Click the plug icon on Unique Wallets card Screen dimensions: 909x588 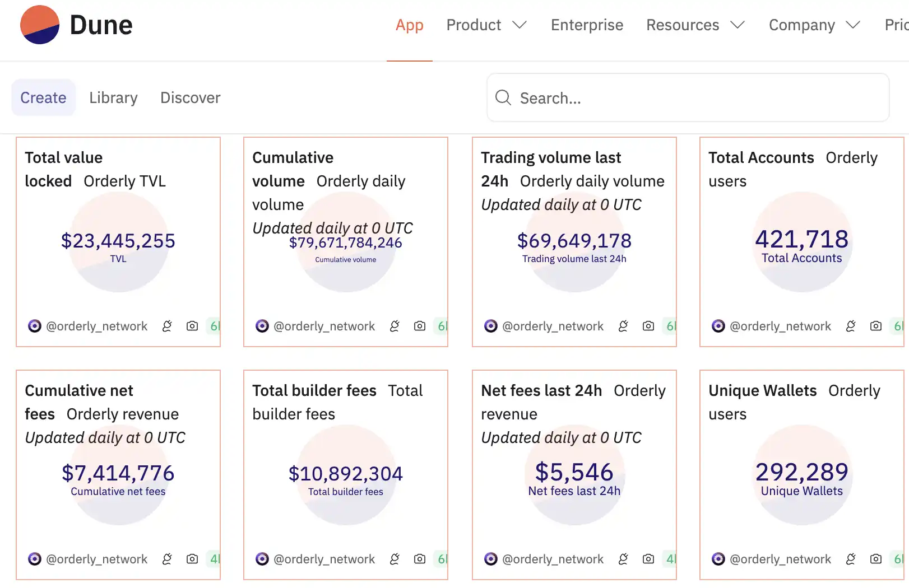pos(851,559)
